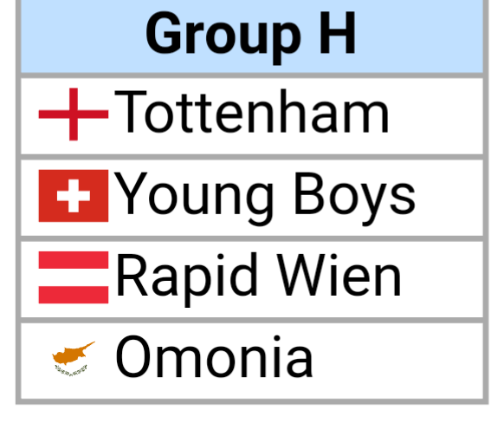Open the Young Boys team link
Screen dimensions: 504x430
coord(265,197)
